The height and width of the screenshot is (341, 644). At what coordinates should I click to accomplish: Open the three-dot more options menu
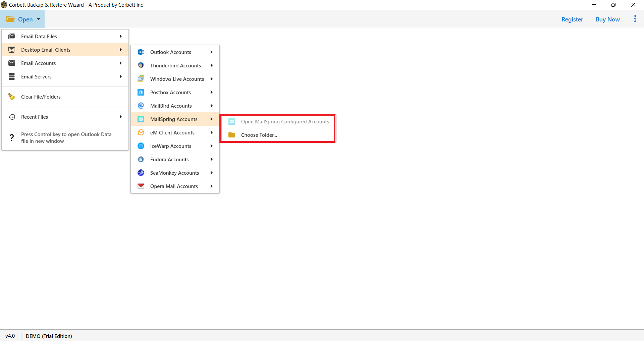(635, 19)
